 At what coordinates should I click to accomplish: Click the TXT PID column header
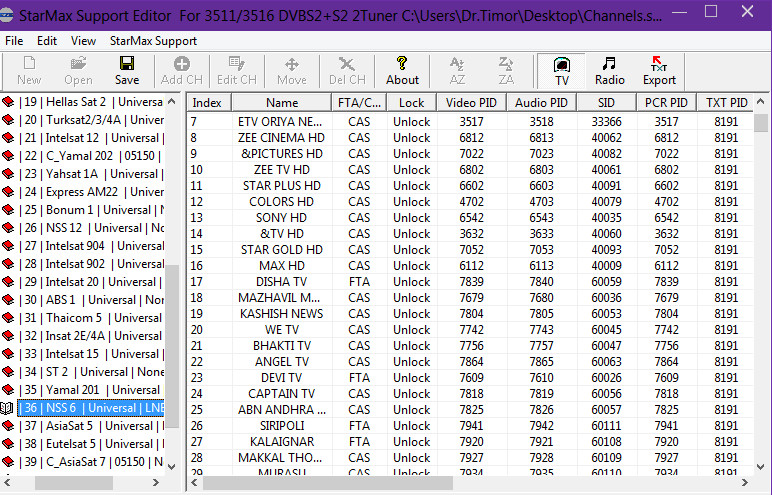[x=726, y=102]
